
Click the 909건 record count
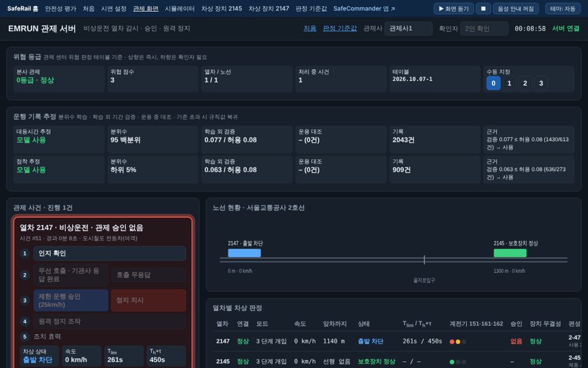point(401,170)
